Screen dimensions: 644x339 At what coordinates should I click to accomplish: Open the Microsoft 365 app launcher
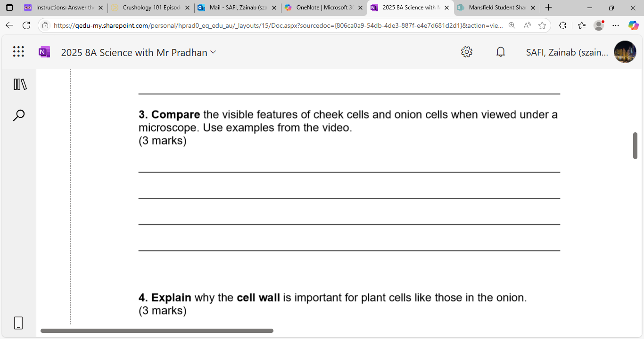[x=18, y=52]
